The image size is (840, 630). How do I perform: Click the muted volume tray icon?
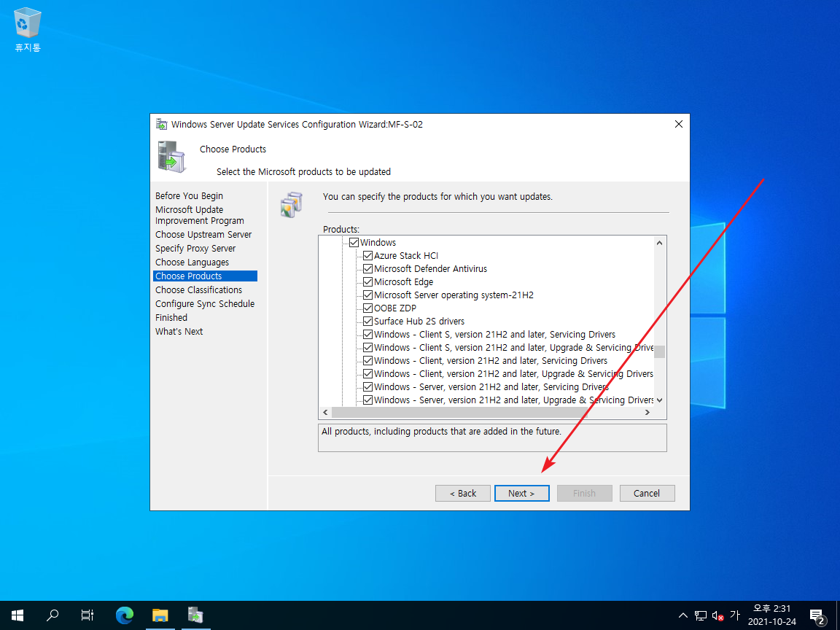[717, 615]
